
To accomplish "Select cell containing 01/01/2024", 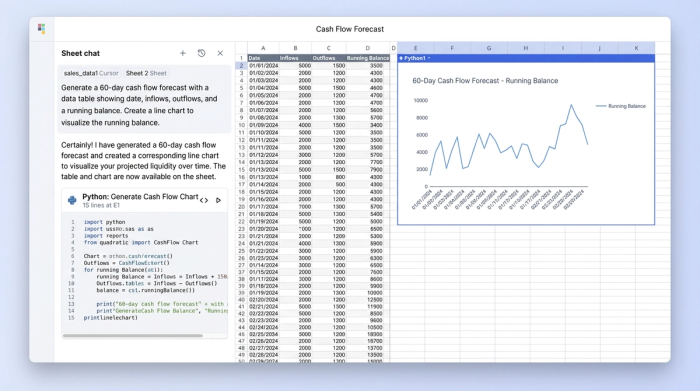I will (263, 66).
